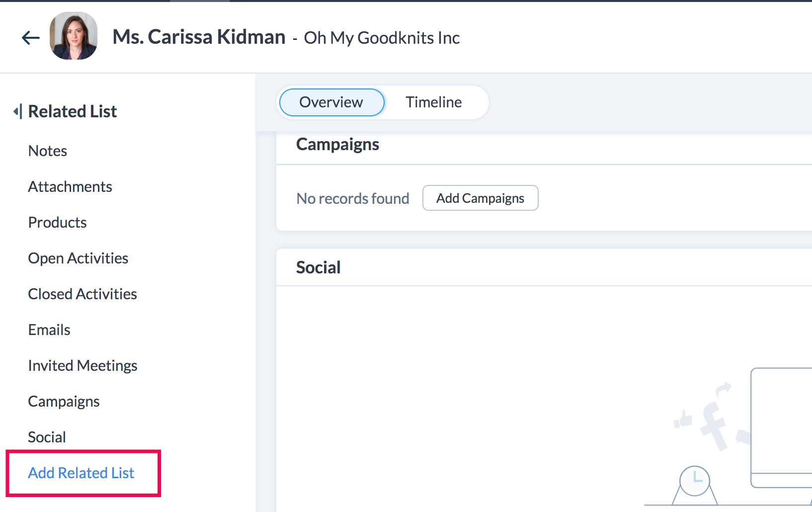Open Invited Meetings related list

[x=82, y=366]
